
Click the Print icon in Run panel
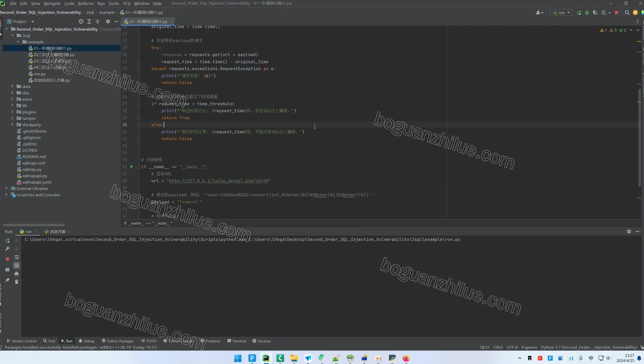coord(16,274)
